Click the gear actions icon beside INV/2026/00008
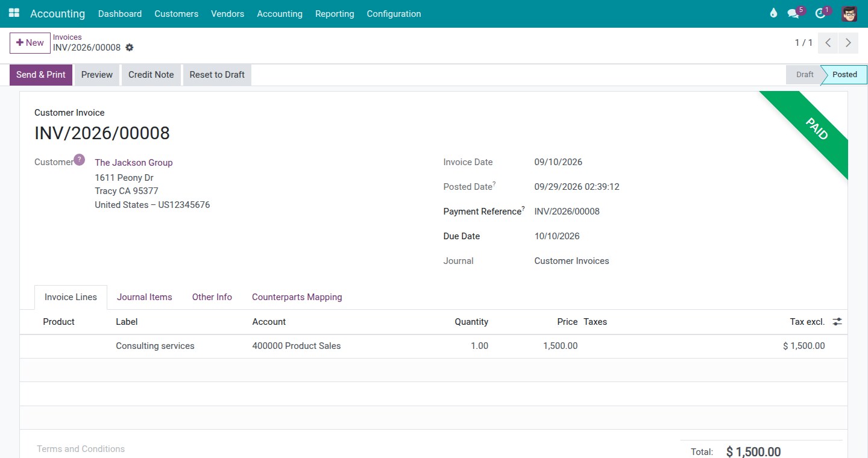 [x=130, y=48]
